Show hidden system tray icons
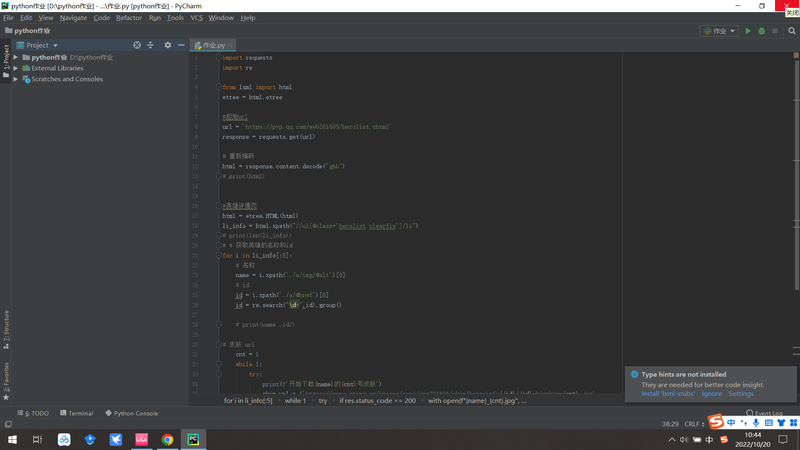 coord(672,440)
